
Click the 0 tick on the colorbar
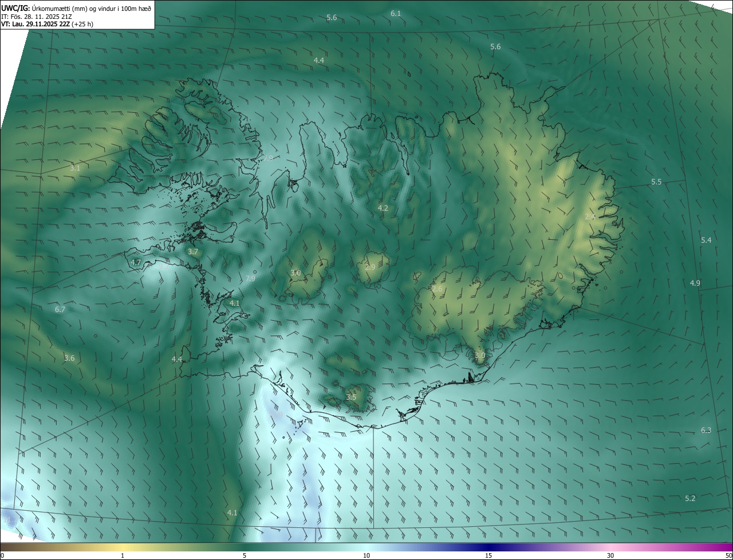(x=2, y=555)
